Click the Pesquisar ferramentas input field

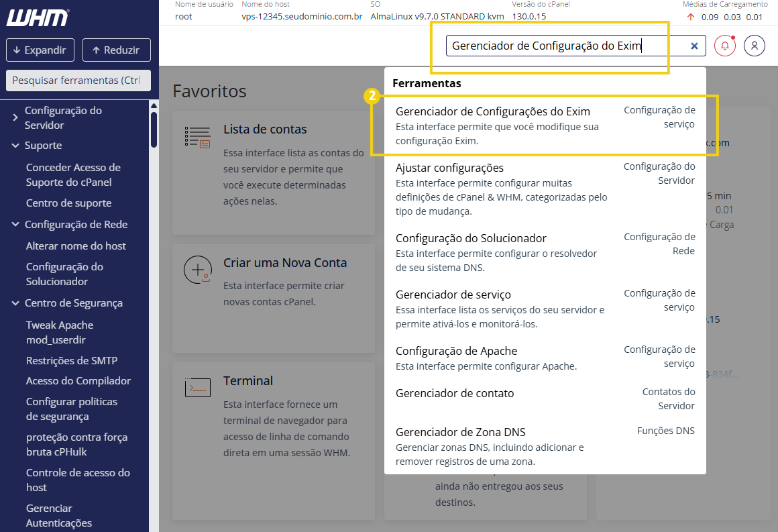click(x=78, y=81)
